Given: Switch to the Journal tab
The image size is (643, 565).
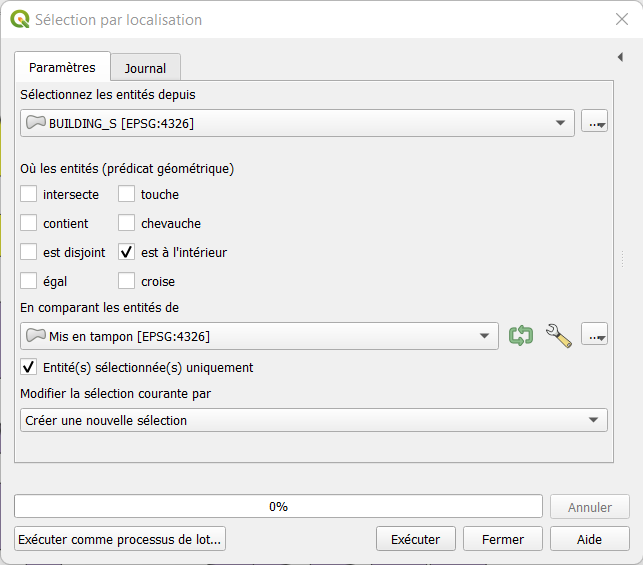Looking at the screenshot, I should tap(145, 68).
